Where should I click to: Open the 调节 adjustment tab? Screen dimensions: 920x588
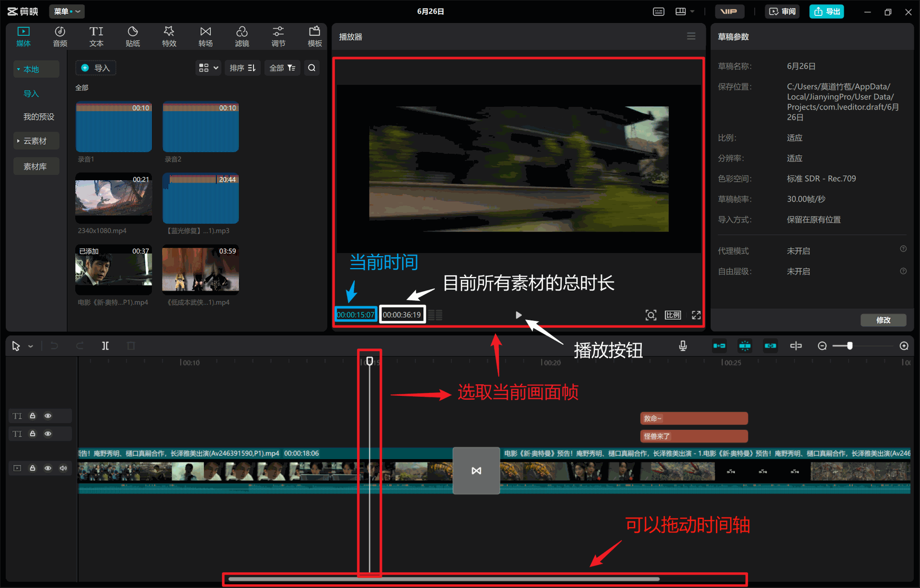[x=278, y=36]
